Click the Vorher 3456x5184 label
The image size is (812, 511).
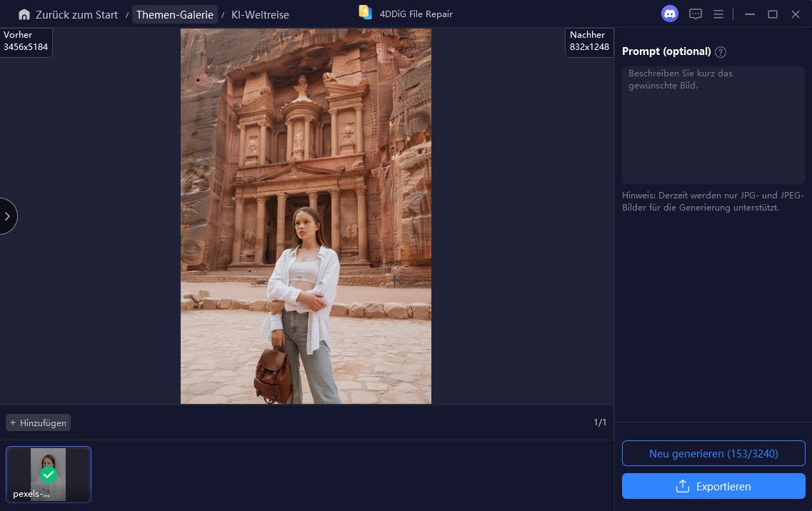pos(26,41)
